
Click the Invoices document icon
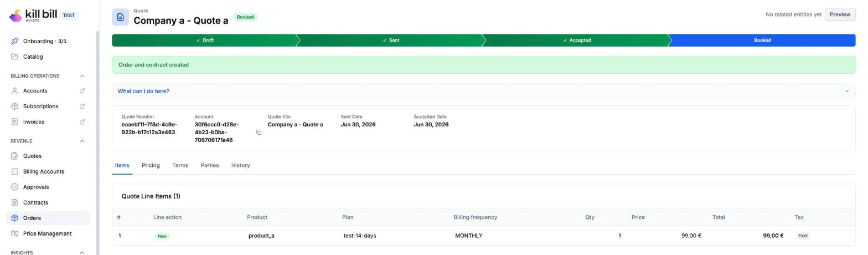pyautogui.click(x=15, y=122)
